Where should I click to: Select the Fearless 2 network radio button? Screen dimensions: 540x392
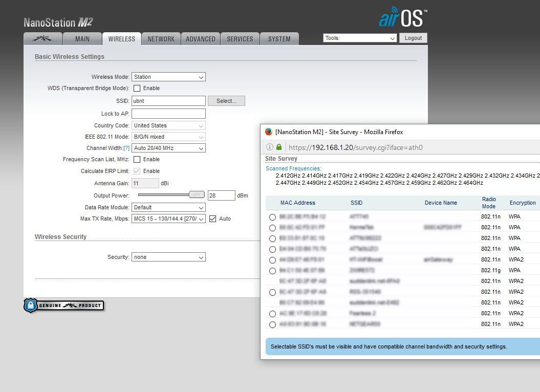coord(272,314)
